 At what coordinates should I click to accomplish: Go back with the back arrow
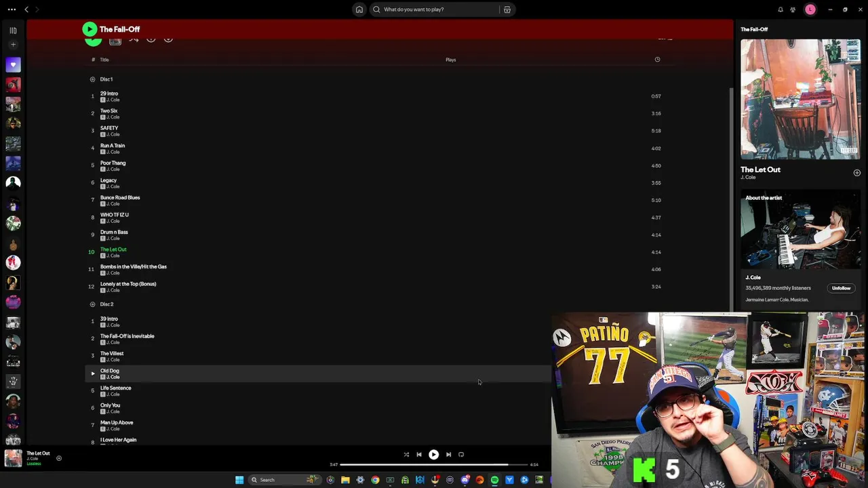[x=26, y=9]
